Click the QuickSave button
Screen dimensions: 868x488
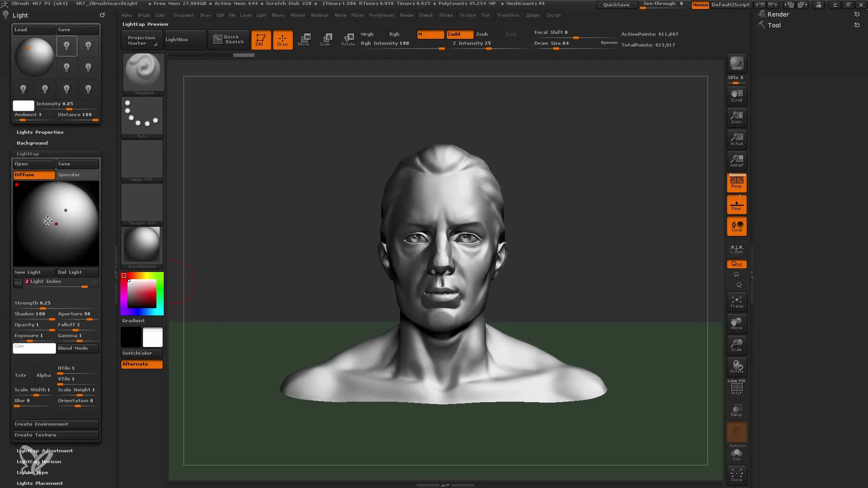pos(616,5)
